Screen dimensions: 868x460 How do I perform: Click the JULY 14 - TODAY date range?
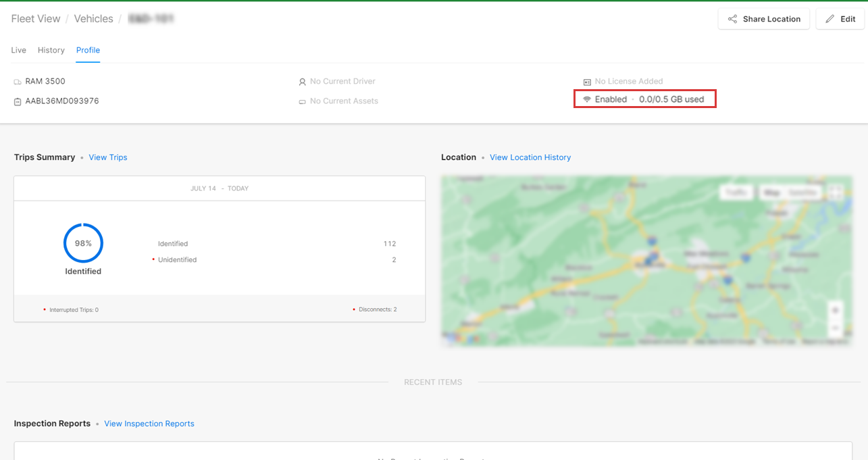pos(220,188)
